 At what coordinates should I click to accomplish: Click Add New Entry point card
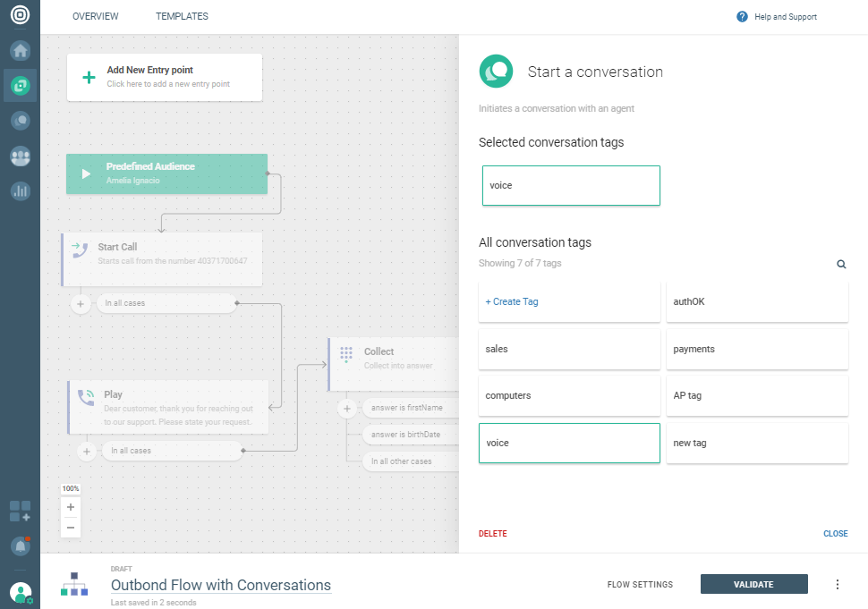(165, 77)
